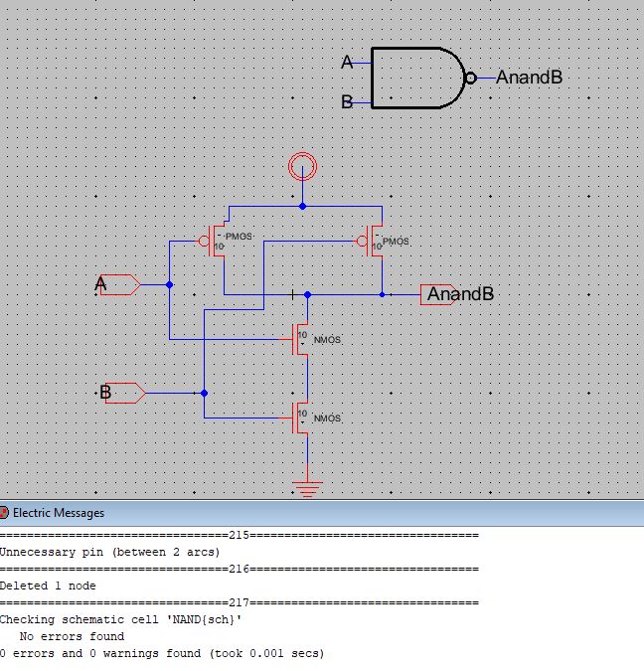Select the input A export pin in schematic
This screenshot has height=671, width=644.
coord(118,284)
